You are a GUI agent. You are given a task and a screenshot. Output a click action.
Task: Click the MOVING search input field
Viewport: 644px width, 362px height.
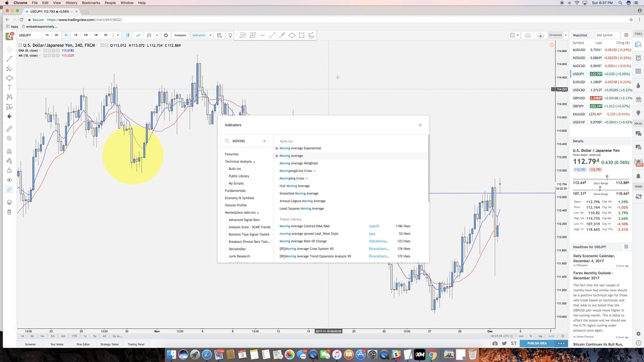(x=246, y=141)
